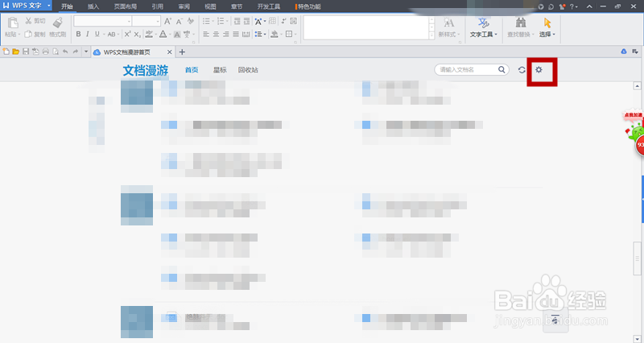The image size is (644, 343).
Task: Click the decrease indent icon
Action: (x=237, y=21)
